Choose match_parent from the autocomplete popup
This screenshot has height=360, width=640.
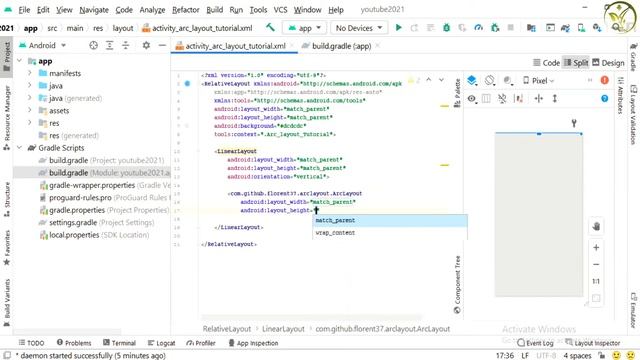pos(390,220)
